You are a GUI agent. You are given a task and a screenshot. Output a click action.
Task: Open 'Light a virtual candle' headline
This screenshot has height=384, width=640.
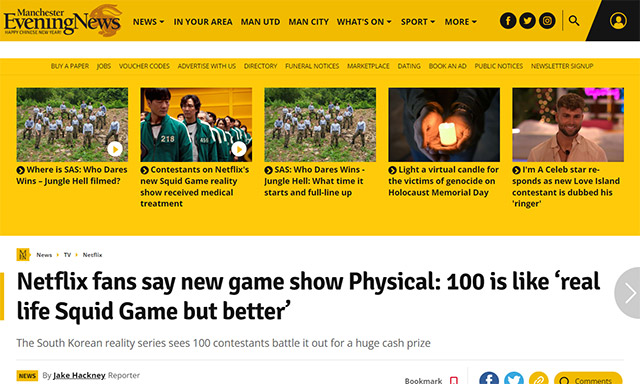coord(444,181)
